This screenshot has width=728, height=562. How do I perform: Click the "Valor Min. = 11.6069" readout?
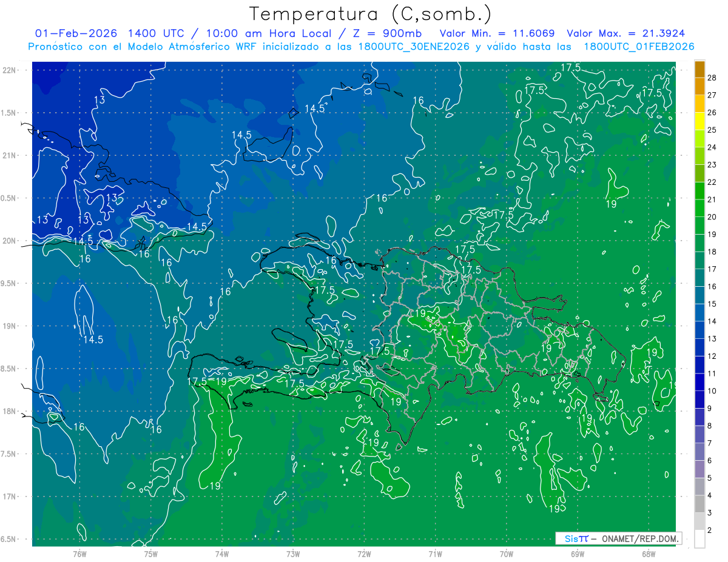coord(498,33)
